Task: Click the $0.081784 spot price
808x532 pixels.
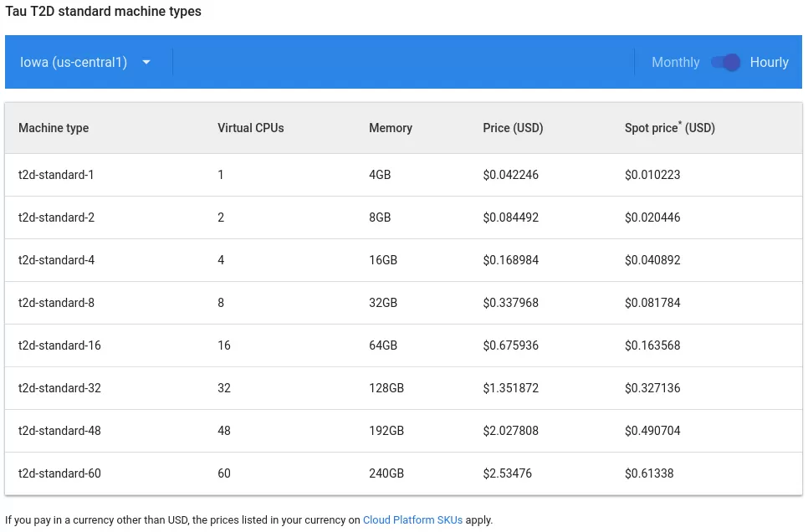Action: coord(652,303)
